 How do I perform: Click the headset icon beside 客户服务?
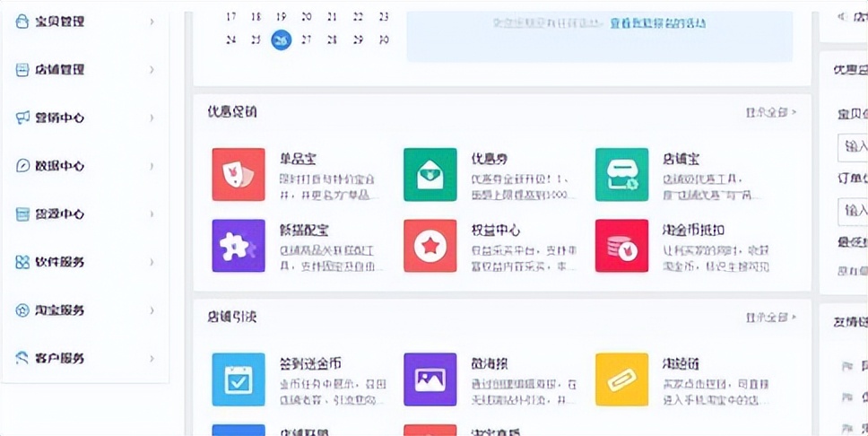22,358
